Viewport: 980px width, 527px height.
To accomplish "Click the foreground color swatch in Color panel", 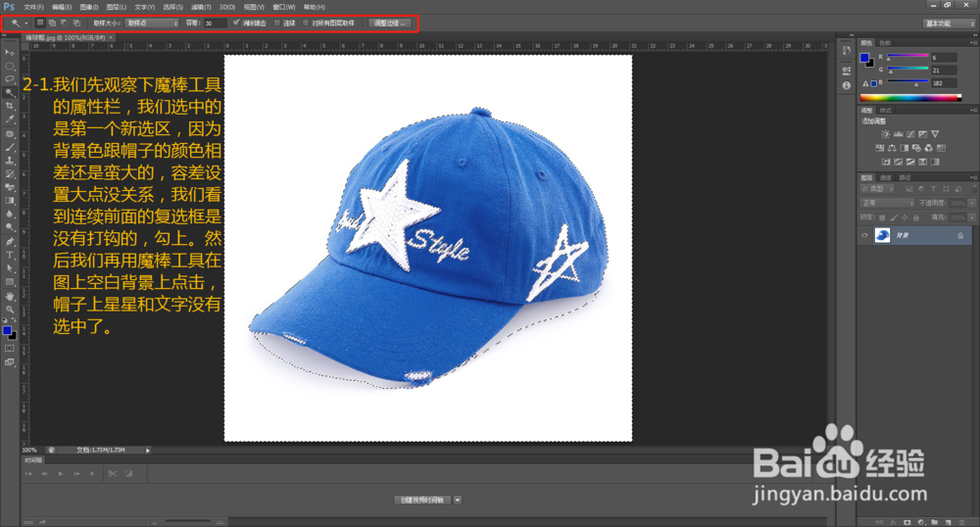I will (864, 58).
